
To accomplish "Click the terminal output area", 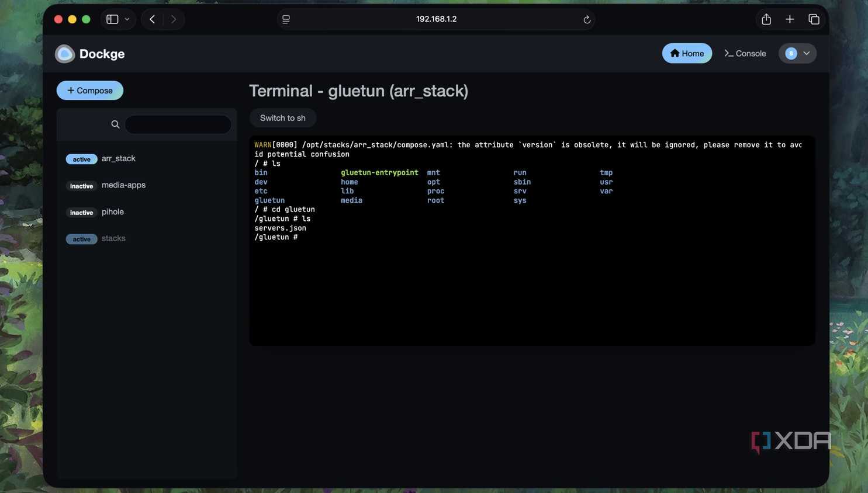I will tap(532, 241).
